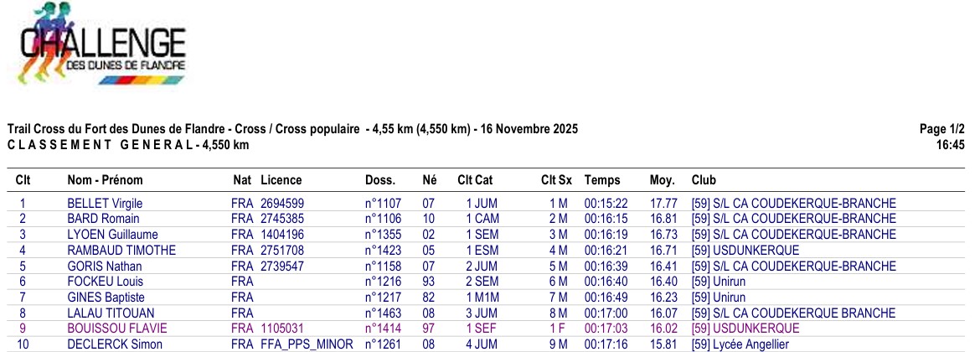Image resolution: width=980 pixels, height=352 pixels.
Task: Click bib number n°1423
Action: (383, 250)
